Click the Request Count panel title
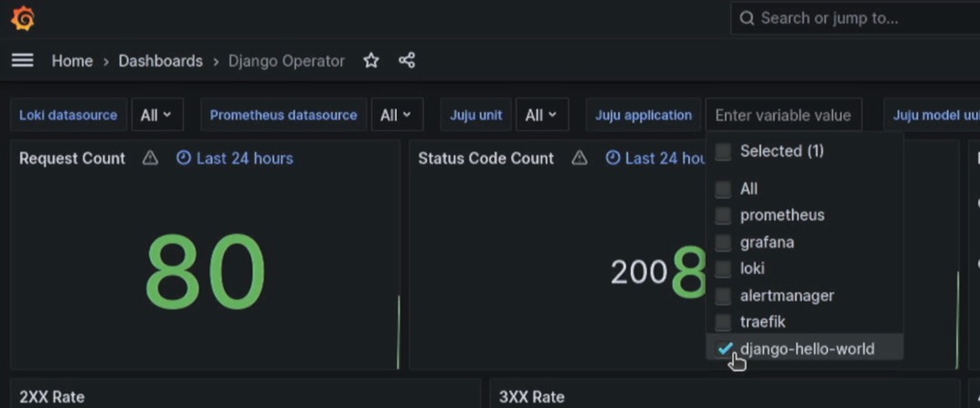The image size is (980, 408). (72, 158)
